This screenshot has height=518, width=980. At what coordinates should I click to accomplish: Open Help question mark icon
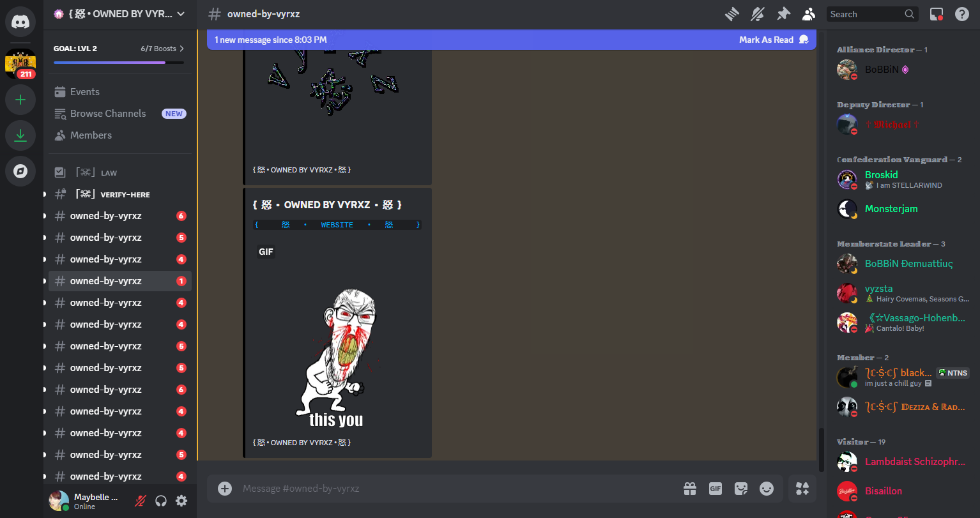[962, 14]
